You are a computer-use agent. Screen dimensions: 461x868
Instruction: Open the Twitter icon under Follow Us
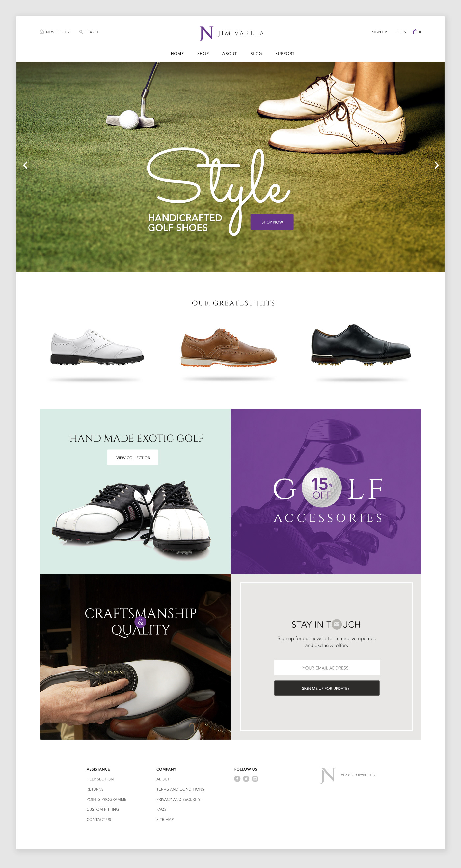point(246,779)
